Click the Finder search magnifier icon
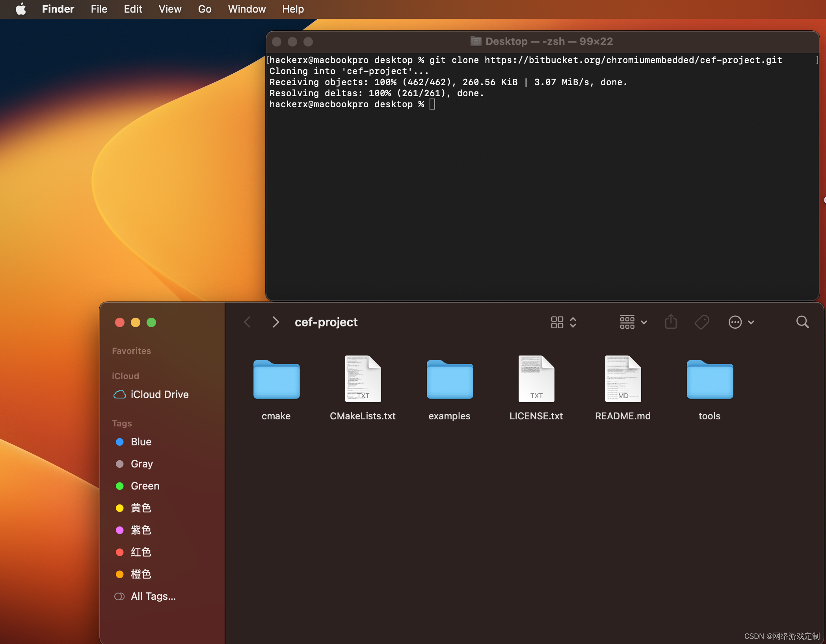This screenshot has width=826, height=644. [802, 322]
